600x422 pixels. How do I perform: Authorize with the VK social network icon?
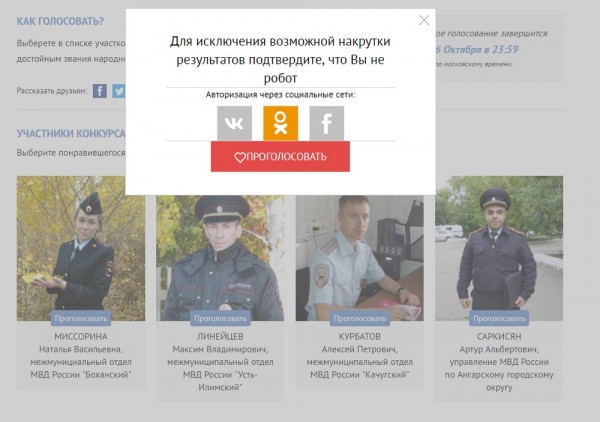coord(234,123)
